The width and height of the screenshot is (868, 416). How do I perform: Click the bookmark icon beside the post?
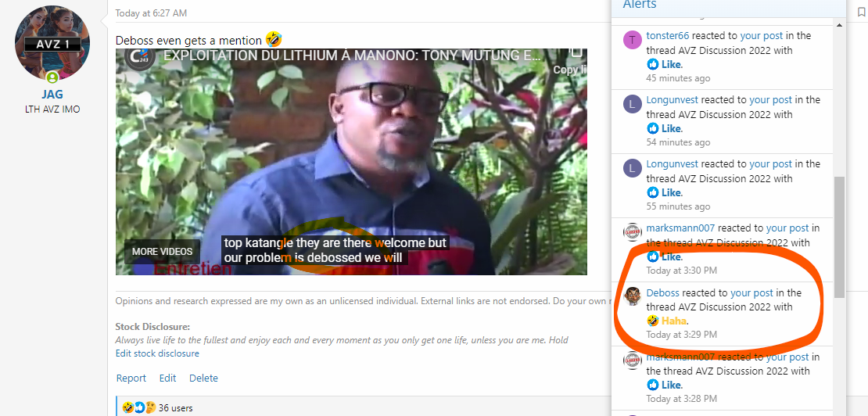[x=861, y=13]
